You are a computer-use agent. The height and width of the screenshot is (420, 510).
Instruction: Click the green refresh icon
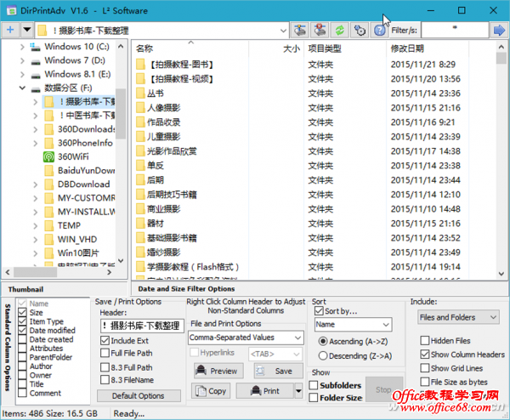pyautogui.click(x=340, y=31)
